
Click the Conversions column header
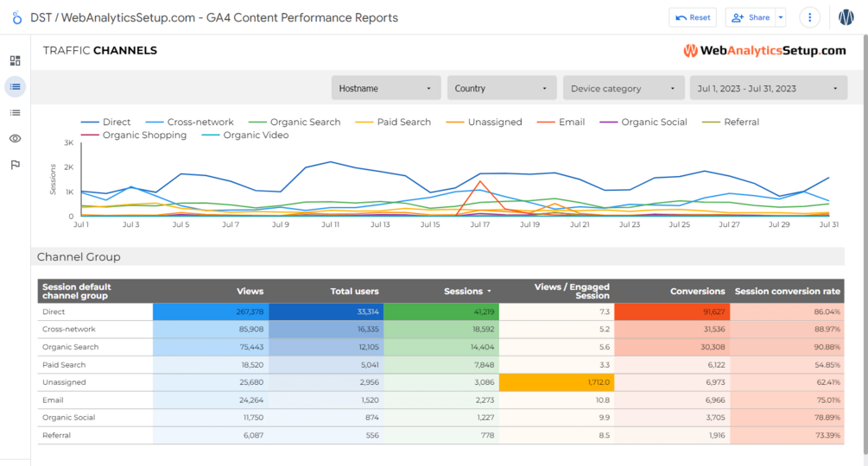(697, 292)
